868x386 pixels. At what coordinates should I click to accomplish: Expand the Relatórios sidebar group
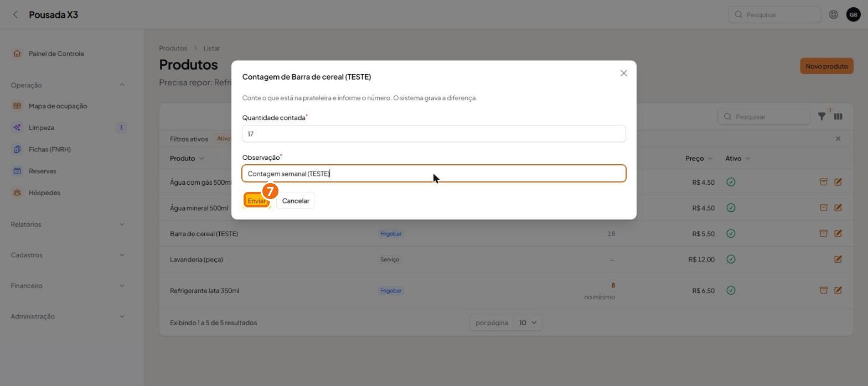pos(122,225)
